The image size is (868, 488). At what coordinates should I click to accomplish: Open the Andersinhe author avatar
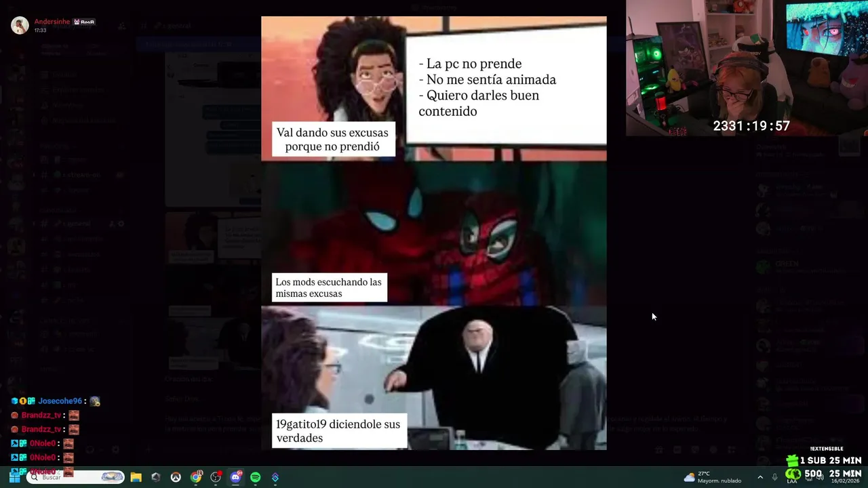(20, 25)
